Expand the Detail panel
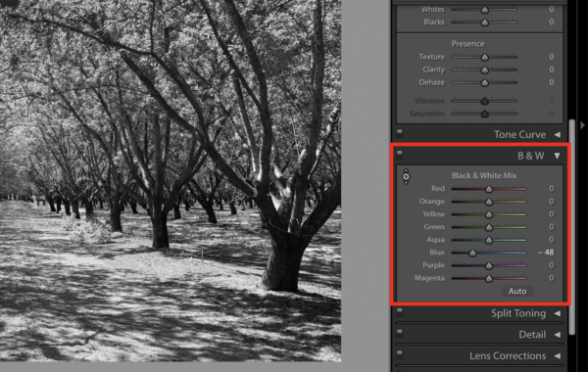This screenshot has width=588, height=372. 558,335
